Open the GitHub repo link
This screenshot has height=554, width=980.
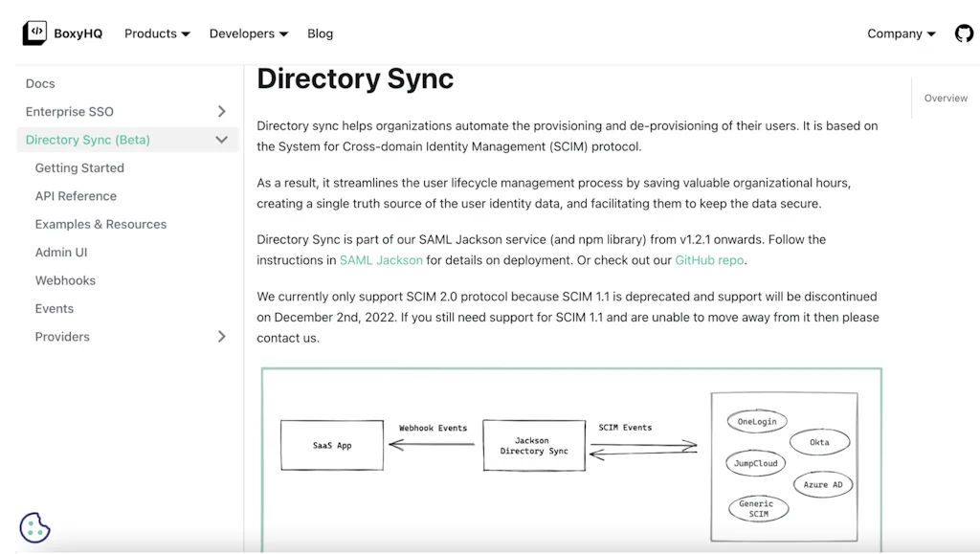pos(708,259)
